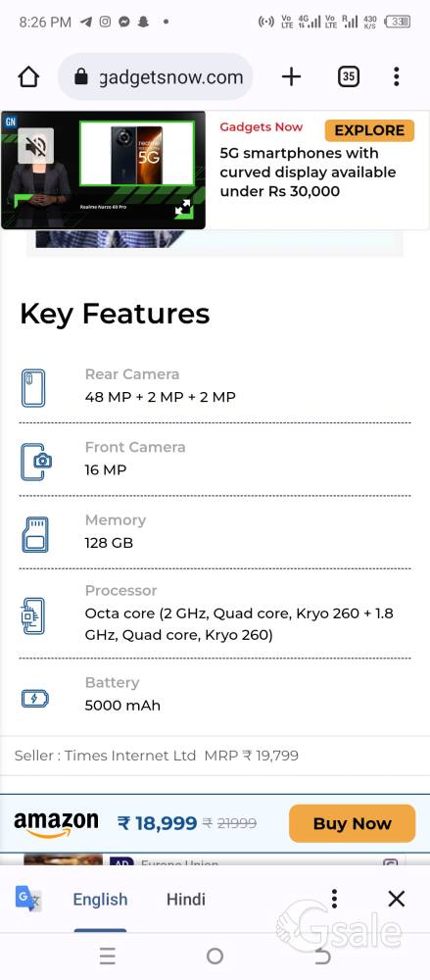
Task: Open translate bar three-dot options
Action: click(x=334, y=899)
